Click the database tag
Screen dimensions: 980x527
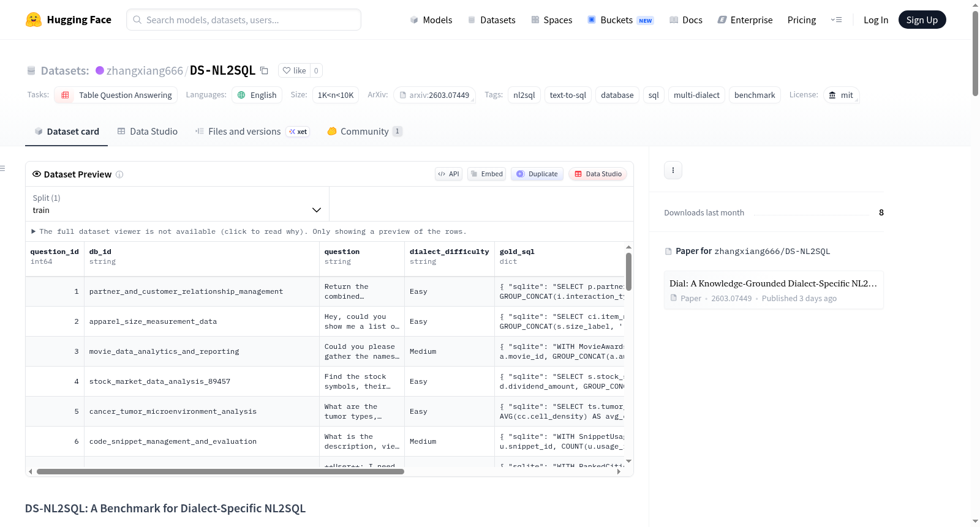(617, 95)
